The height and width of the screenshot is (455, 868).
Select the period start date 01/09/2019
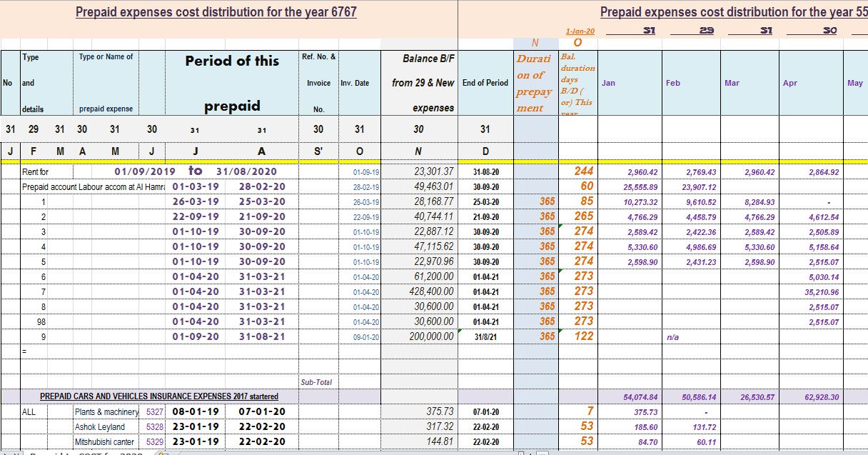pyautogui.click(x=145, y=171)
